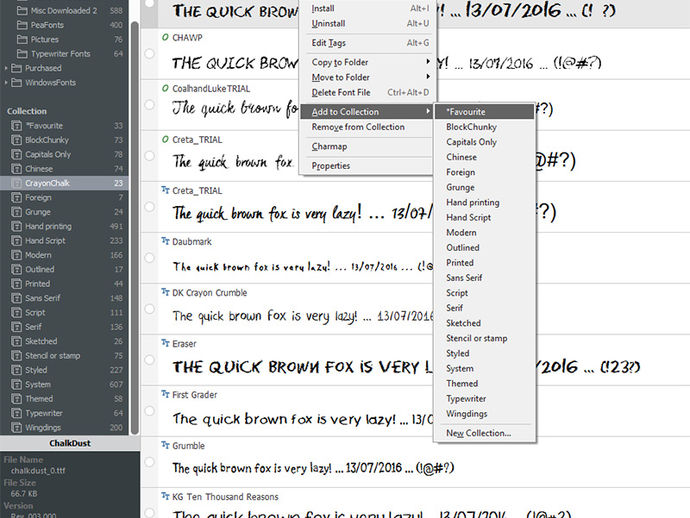Click the Chinese collection icon in sidebar
This screenshot has height=518, width=690.
[x=16, y=169]
